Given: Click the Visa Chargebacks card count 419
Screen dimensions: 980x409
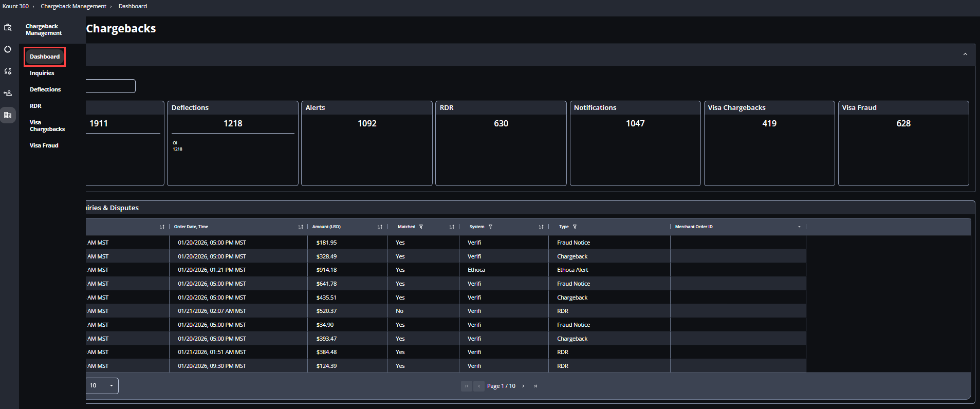Looking at the screenshot, I should coord(769,123).
